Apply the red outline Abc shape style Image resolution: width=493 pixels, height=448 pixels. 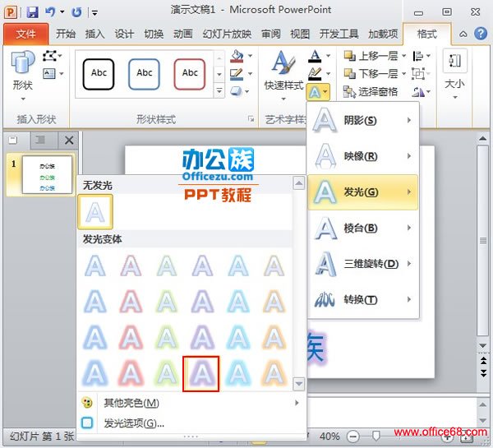[190, 74]
